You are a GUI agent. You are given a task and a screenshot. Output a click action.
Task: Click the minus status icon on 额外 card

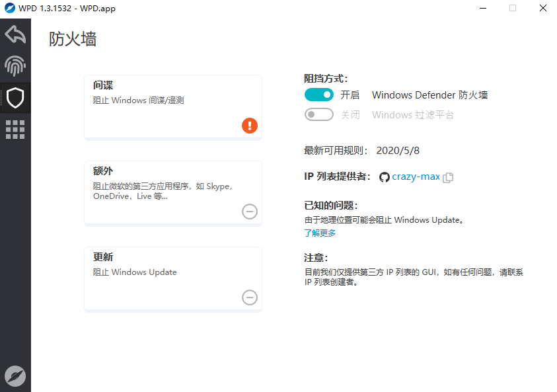(x=250, y=212)
